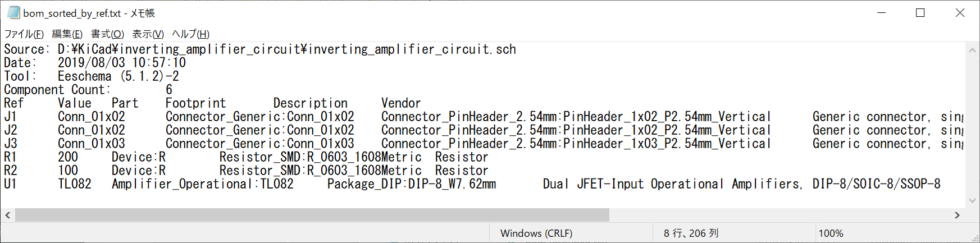The width and height of the screenshot is (980, 243).
Task: Click the Notepad icon in title bar
Action: (13, 12)
